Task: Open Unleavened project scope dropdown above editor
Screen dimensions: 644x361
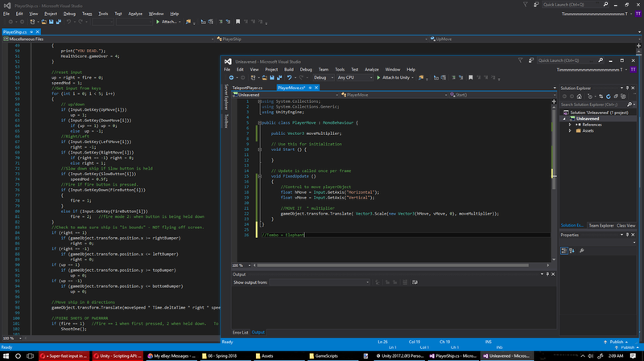Action: pyautogui.click(x=286, y=95)
